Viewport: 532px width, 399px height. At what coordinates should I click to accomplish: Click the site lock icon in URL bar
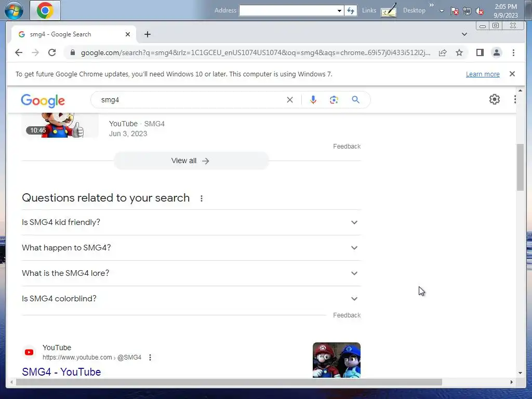72,52
